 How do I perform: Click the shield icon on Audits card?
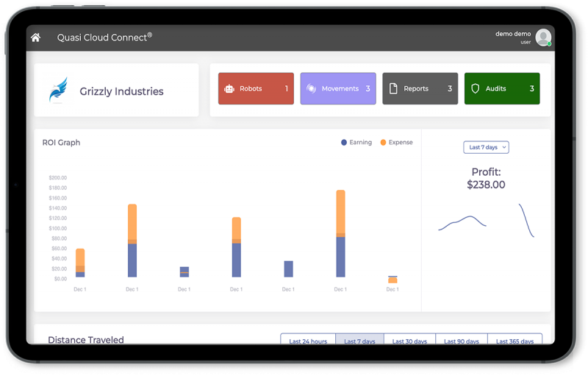(475, 89)
